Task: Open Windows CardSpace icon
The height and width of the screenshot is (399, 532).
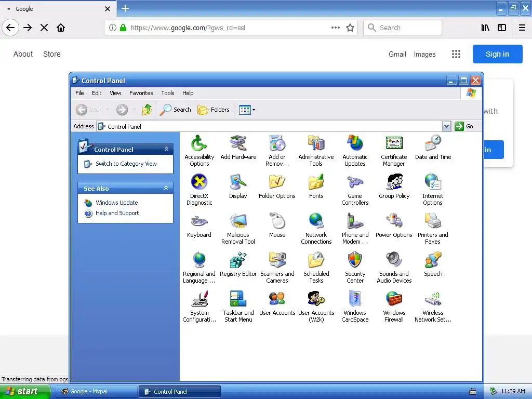Action: click(x=355, y=307)
